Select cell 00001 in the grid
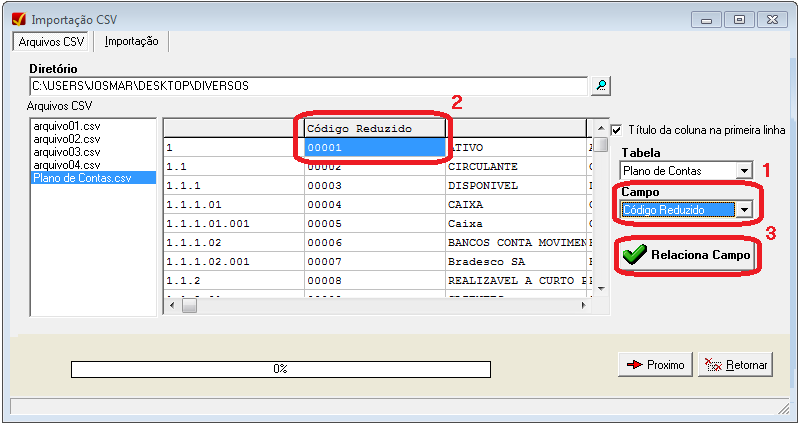The width and height of the screenshot is (799, 424). (375, 148)
